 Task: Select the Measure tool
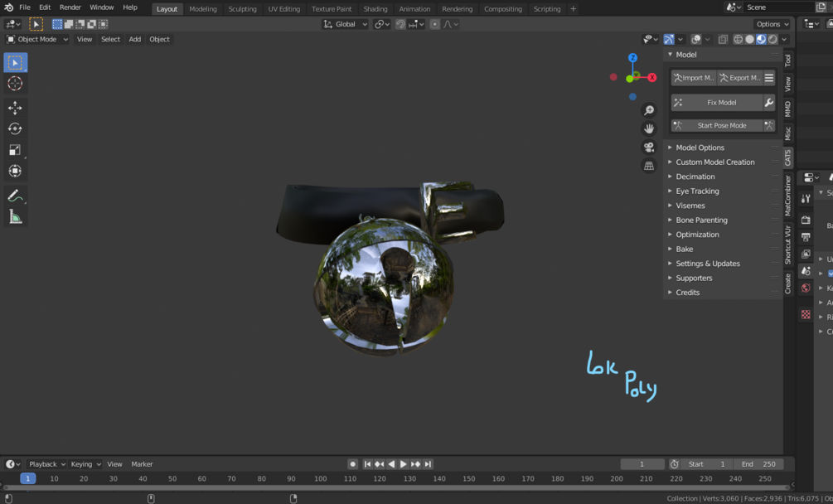pos(15,216)
